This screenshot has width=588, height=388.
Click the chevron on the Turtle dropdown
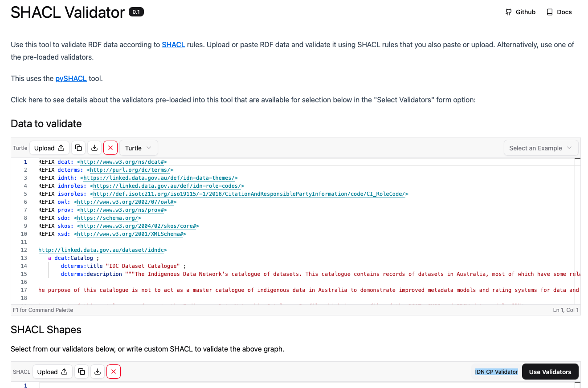click(x=149, y=148)
